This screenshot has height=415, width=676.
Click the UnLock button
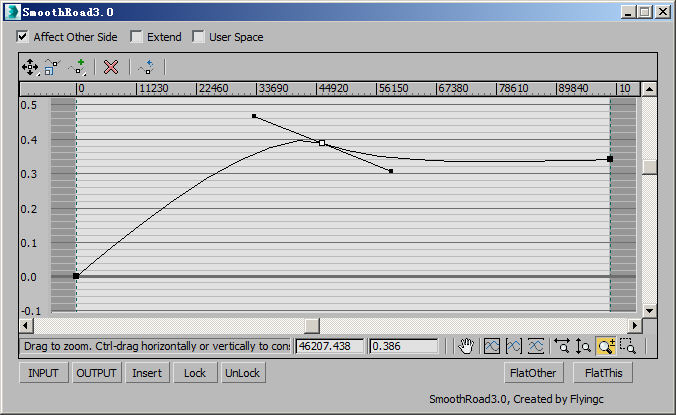pos(243,373)
